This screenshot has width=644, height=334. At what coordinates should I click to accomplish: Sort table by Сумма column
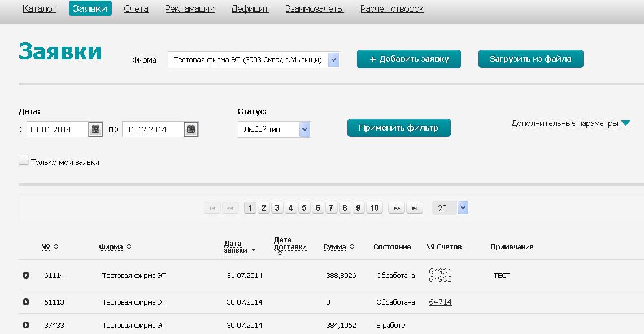tap(337, 247)
